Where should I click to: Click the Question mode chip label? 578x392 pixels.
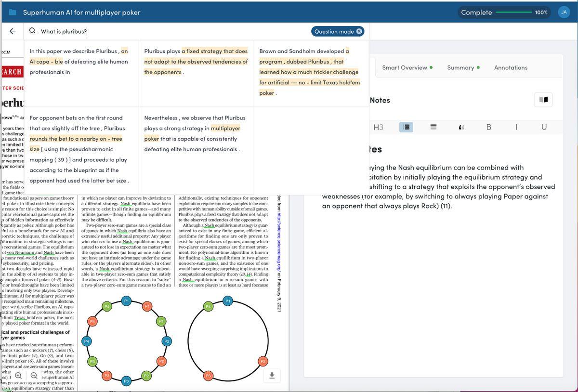[x=334, y=32]
